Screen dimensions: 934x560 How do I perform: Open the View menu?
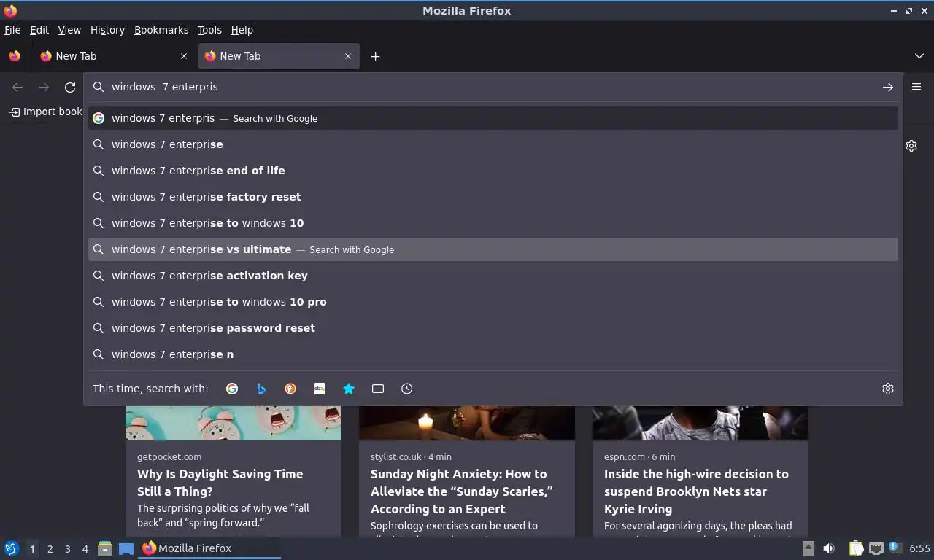click(x=69, y=30)
